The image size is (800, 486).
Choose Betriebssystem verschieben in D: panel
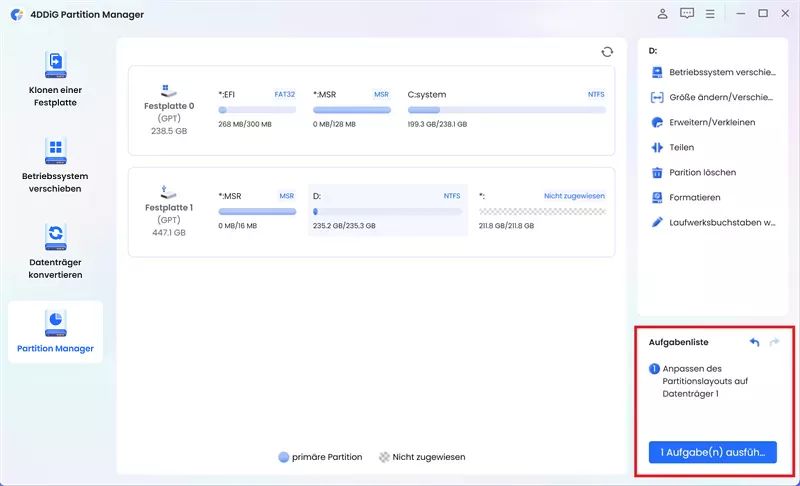(713, 72)
